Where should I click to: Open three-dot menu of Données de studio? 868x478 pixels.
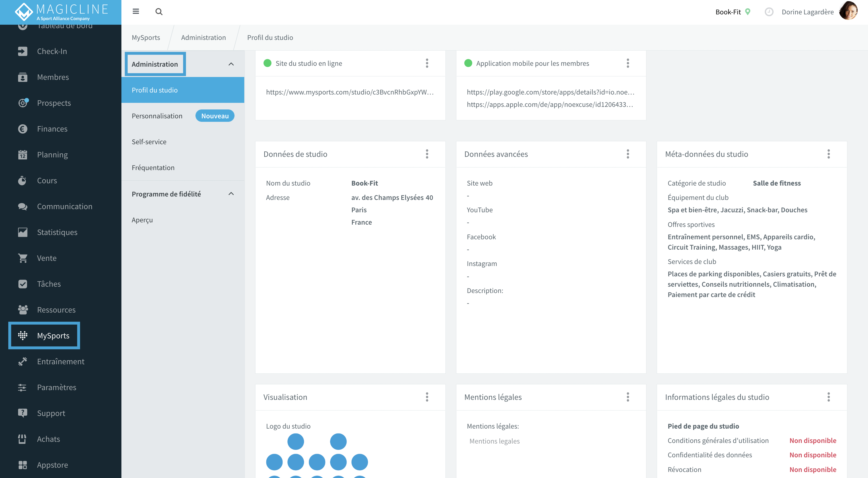(x=427, y=154)
